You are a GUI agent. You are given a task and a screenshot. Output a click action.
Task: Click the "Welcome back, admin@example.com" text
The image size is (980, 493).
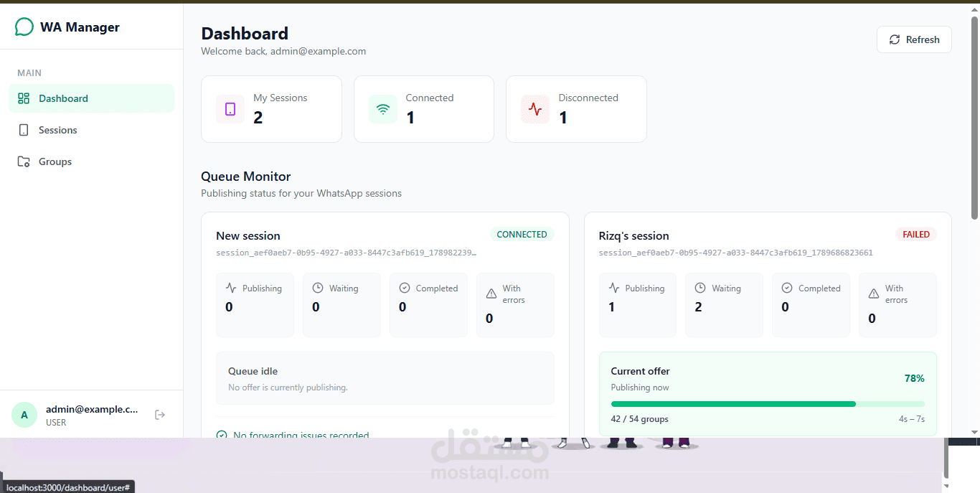(x=283, y=52)
